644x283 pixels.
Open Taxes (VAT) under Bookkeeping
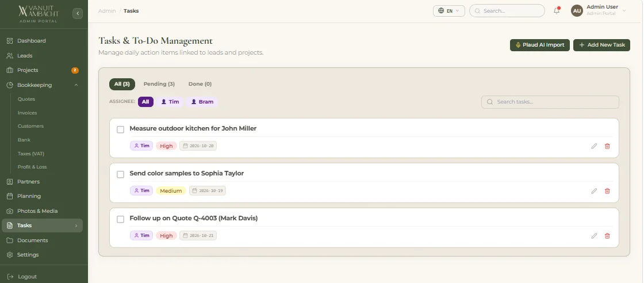(x=31, y=154)
